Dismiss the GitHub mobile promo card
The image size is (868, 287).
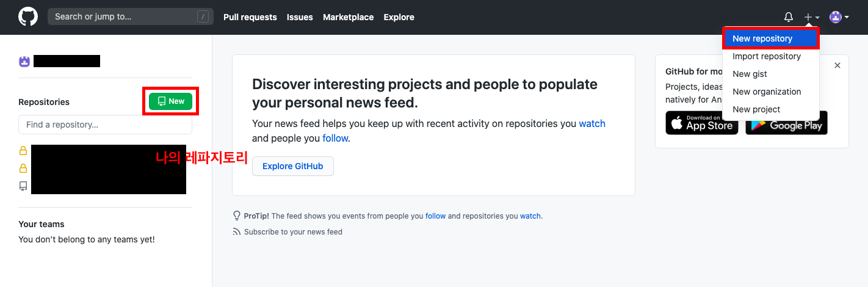pyautogui.click(x=837, y=65)
